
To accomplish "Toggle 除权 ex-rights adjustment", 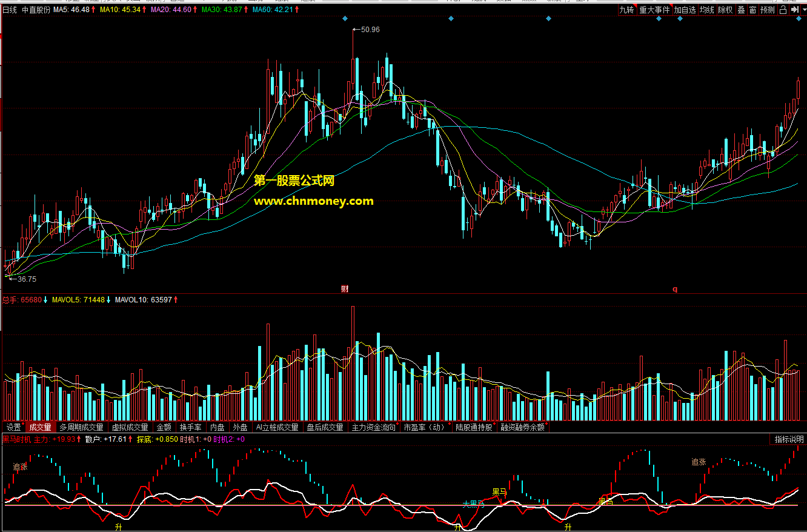I will point(725,10).
